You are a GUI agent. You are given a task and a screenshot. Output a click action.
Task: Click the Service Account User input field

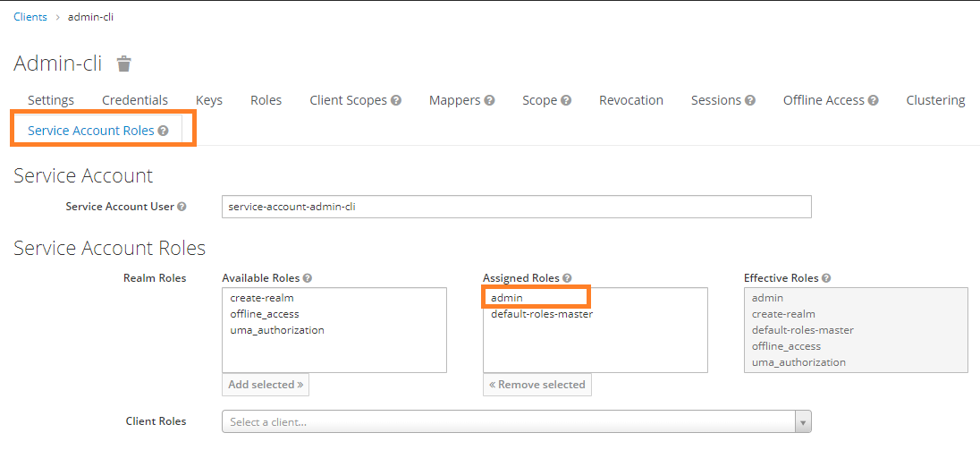(517, 207)
